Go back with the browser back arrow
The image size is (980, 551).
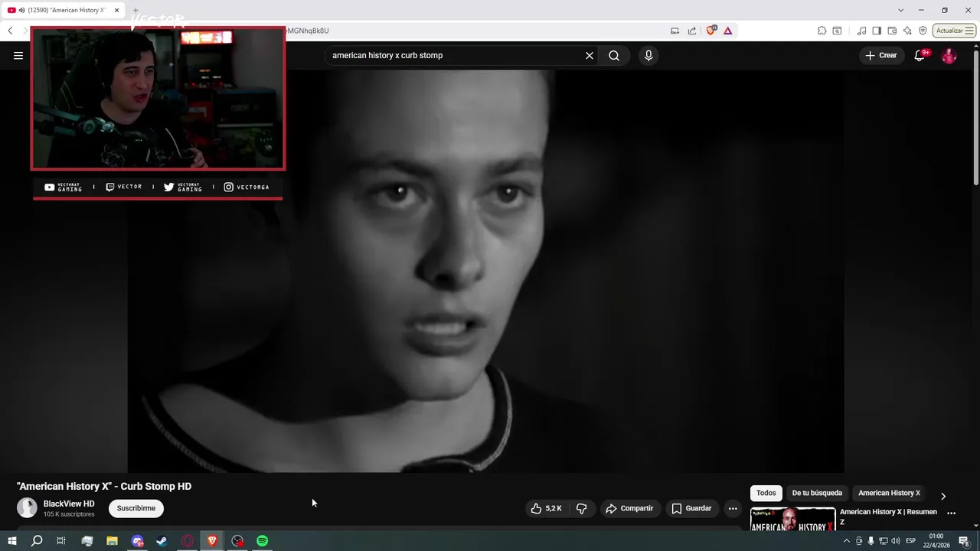pos(10,31)
